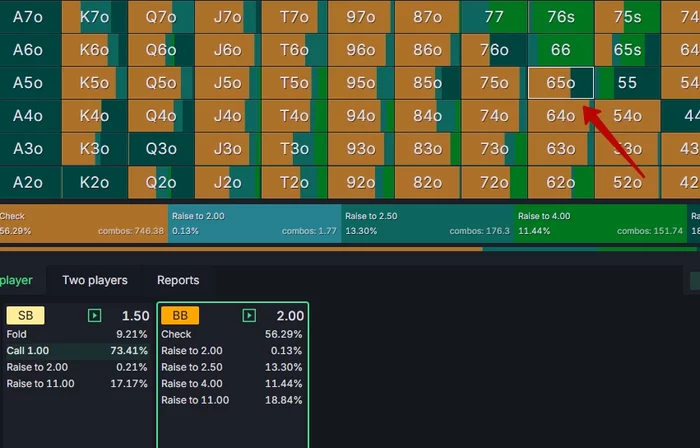
Task: Select the 85o hand cell
Action: tap(427, 83)
